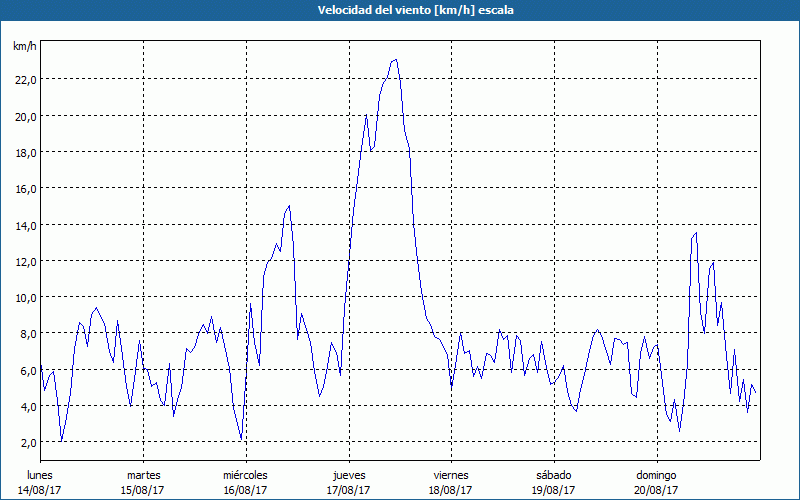
Task: Click the 'miércoles' day label
Action: click(x=245, y=475)
